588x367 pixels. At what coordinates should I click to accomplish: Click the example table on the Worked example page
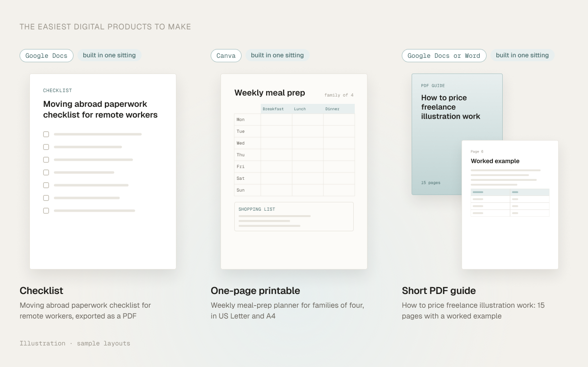[510, 203]
